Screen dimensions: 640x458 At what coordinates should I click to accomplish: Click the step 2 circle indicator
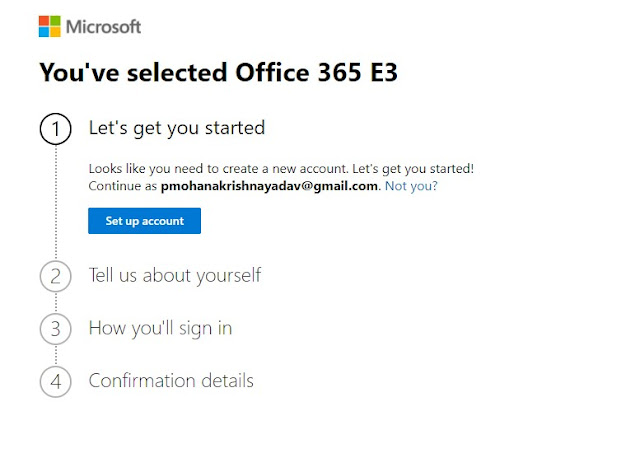point(56,276)
